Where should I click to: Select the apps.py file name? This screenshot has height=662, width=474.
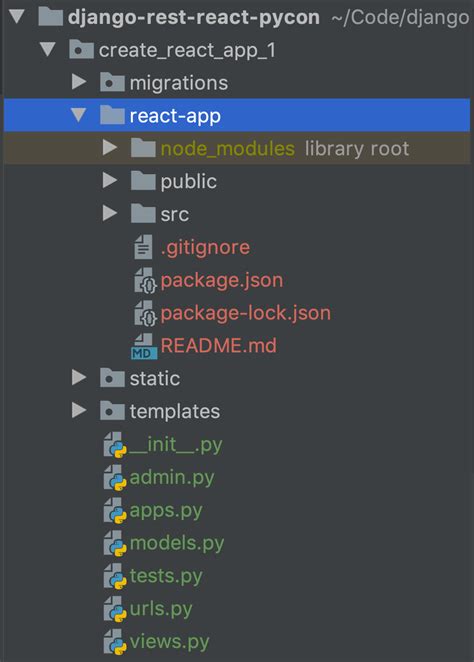click(x=166, y=511)
